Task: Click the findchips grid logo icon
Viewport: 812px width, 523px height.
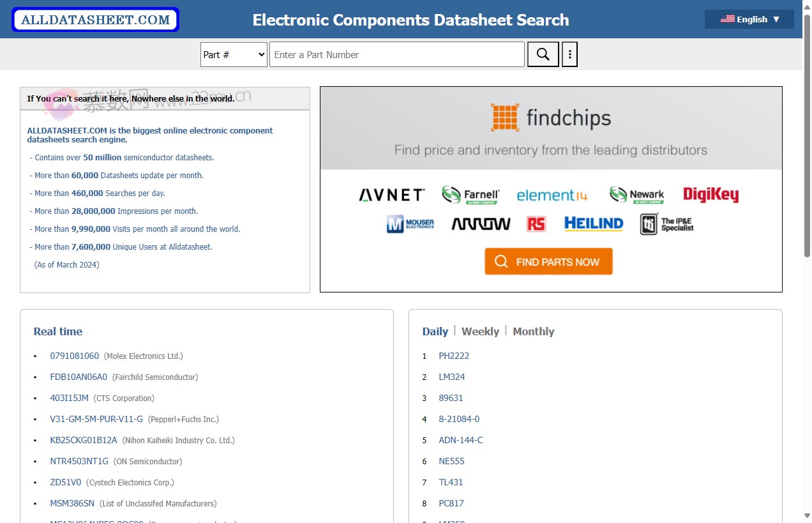Action: pyautogui.click(x=504, y=117)
